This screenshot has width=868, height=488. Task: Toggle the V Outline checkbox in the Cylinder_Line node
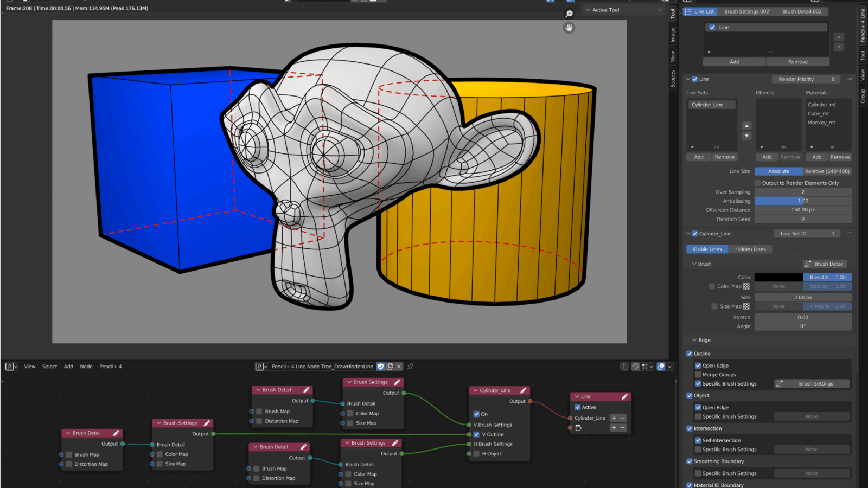click(x=476, y=434)
